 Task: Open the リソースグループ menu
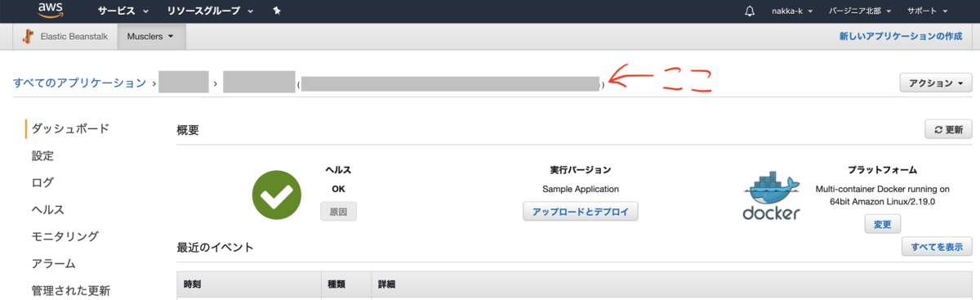tap(211, 11)
